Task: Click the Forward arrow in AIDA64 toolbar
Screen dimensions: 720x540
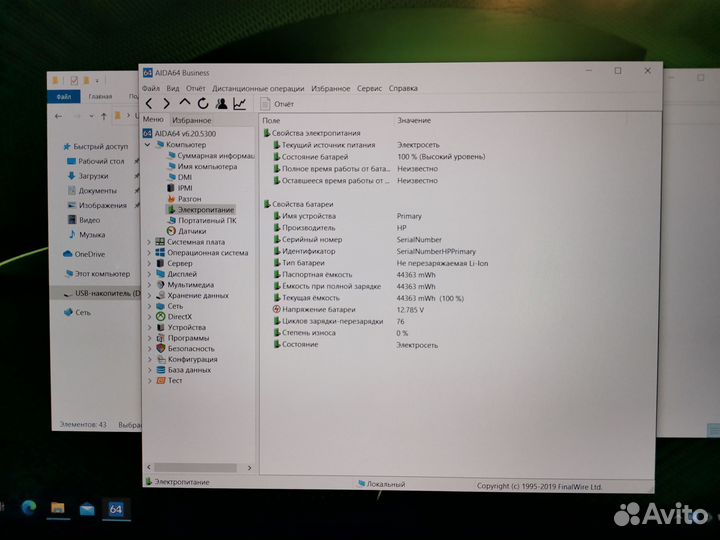Action: pyautogui.click(x=166, y=104)
